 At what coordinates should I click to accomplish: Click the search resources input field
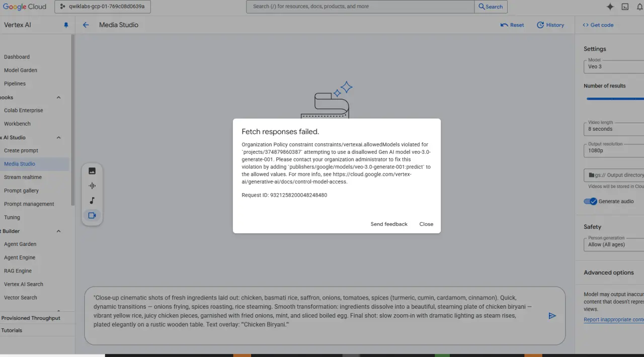click(360, 7)
